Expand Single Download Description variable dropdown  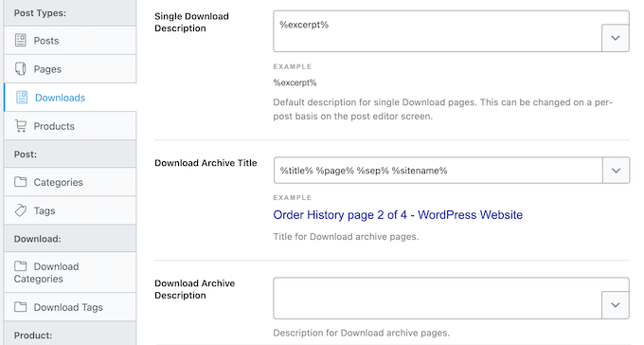point(616,38)
